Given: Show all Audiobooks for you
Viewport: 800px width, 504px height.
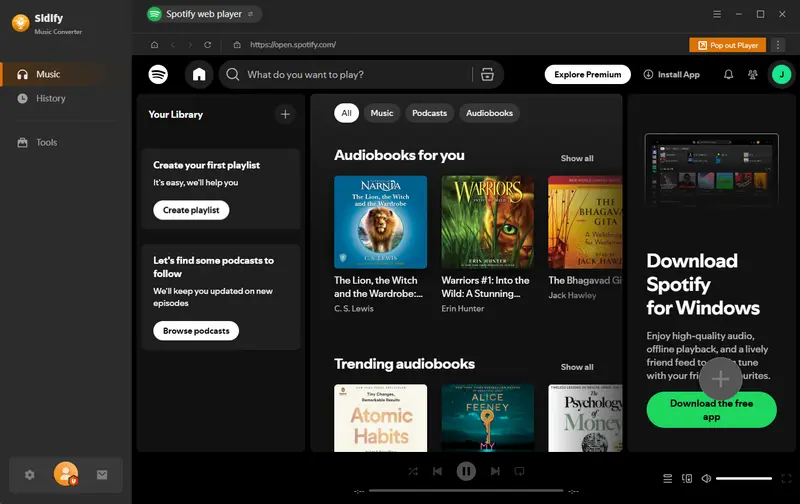Looking at the screenshot, I should [x=577, y=159].
